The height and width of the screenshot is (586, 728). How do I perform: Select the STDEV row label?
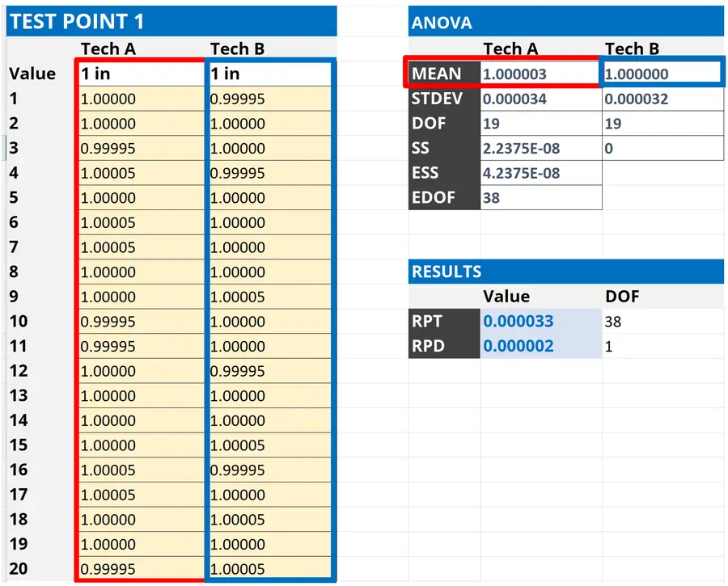pyautogui.click(x=444, y=99)
